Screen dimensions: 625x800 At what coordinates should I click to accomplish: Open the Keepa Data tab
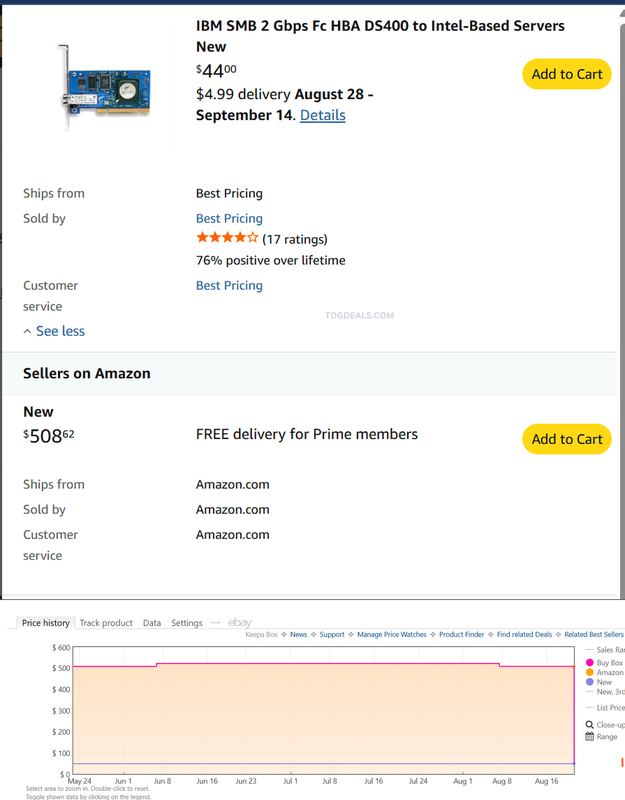(152, 623)
